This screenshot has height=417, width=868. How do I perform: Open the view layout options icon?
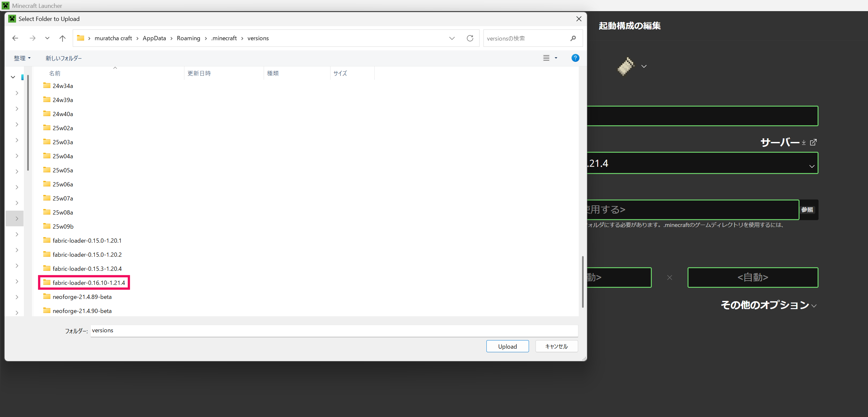[546, 58]
